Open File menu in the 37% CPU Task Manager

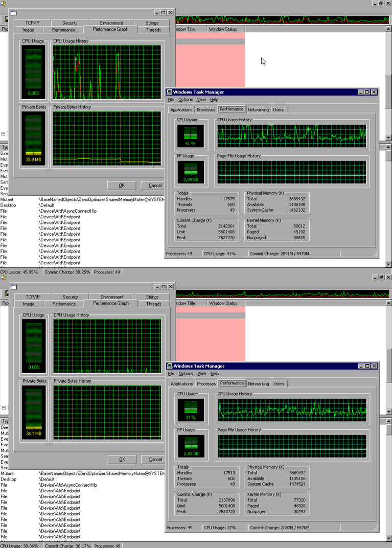[x=171, y=374]
